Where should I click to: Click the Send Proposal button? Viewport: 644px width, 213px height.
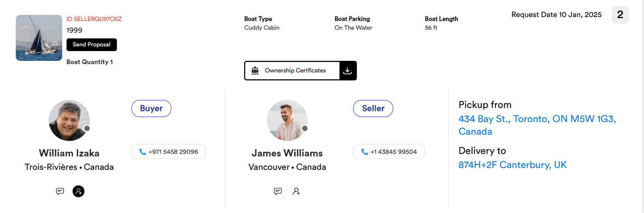pos(91,45)
